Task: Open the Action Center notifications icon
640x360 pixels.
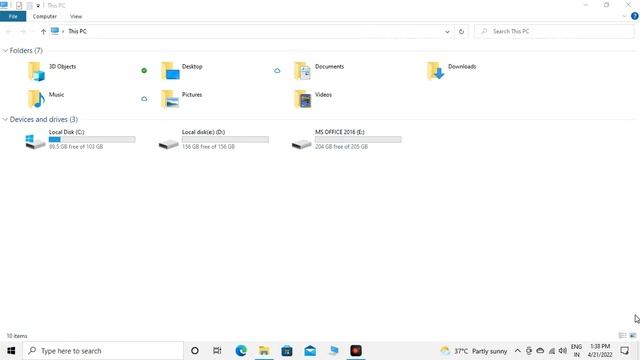Action: click(624, 351)
